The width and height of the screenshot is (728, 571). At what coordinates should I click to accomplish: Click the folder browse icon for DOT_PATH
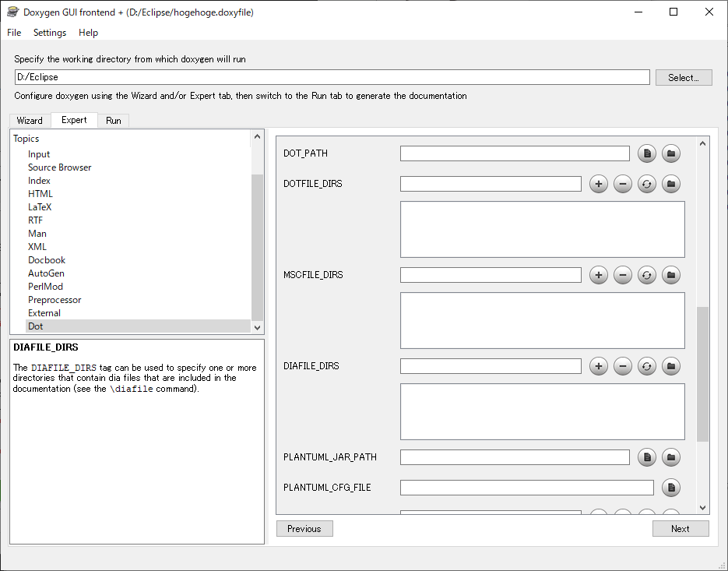[x=671, y=153]
